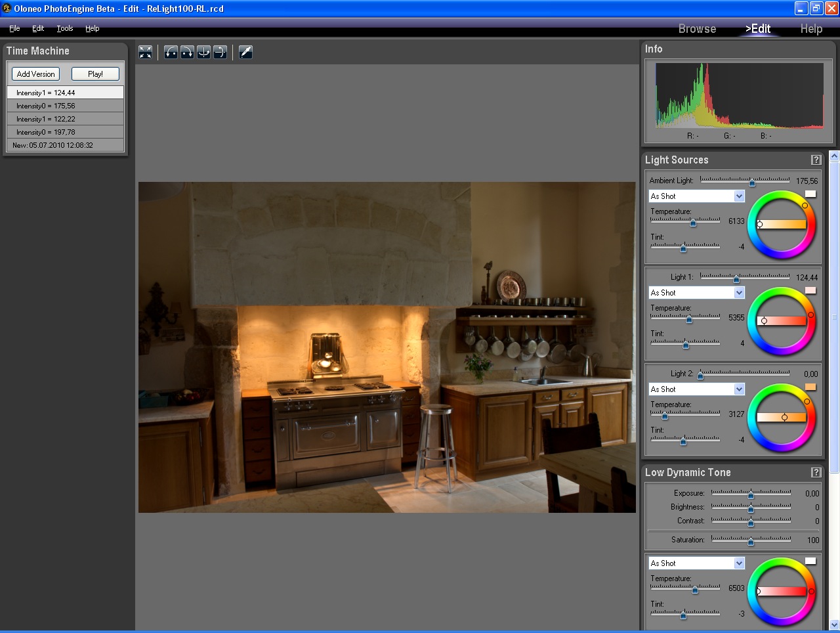Click the Add Version button

(35, 74)
